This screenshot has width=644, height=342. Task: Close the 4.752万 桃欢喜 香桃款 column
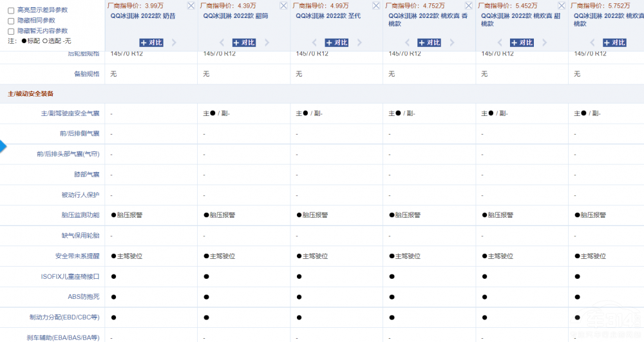tap(469, 5)
